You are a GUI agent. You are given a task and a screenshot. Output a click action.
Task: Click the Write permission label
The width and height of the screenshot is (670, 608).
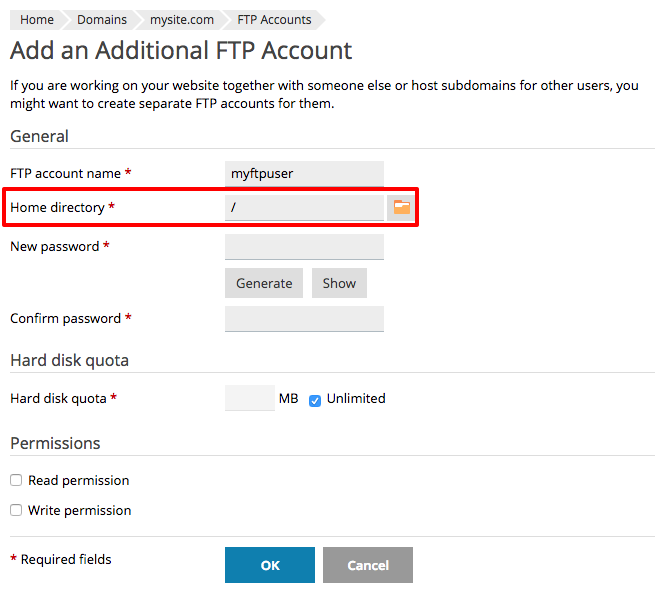tap(80, 511)
